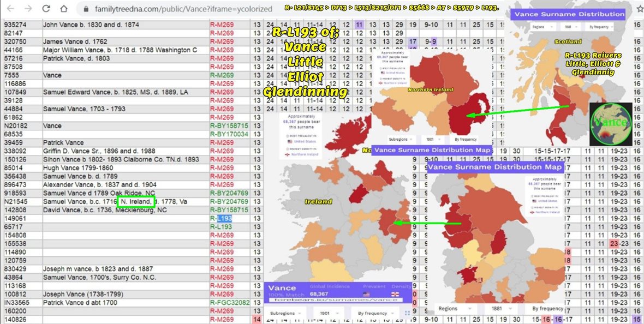This screenshot has width=644, height=324.
Task: Click the browser back arrow
Action: pos(11,9)
